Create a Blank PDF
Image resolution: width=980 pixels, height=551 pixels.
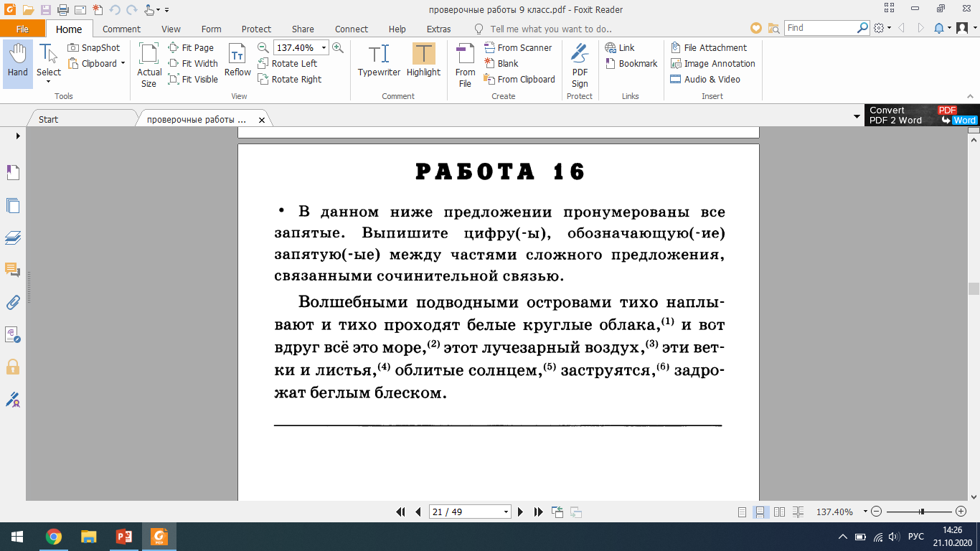tap(501, 63)
